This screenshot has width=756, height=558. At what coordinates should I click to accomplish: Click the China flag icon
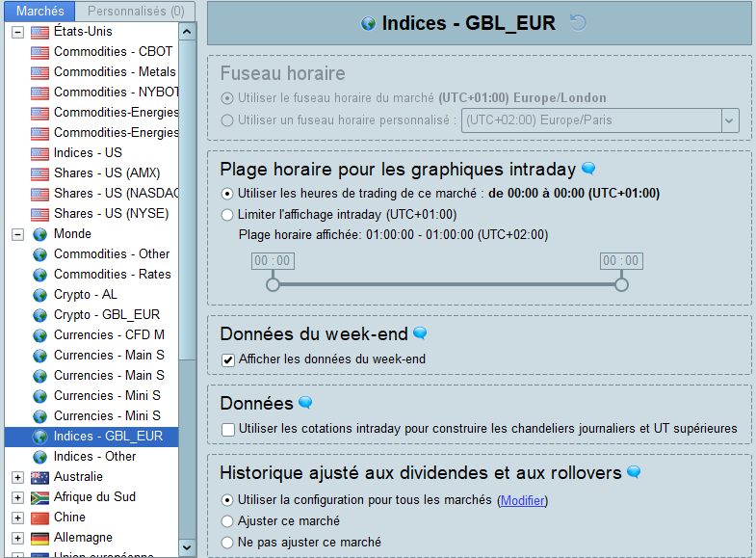[39, 518]
